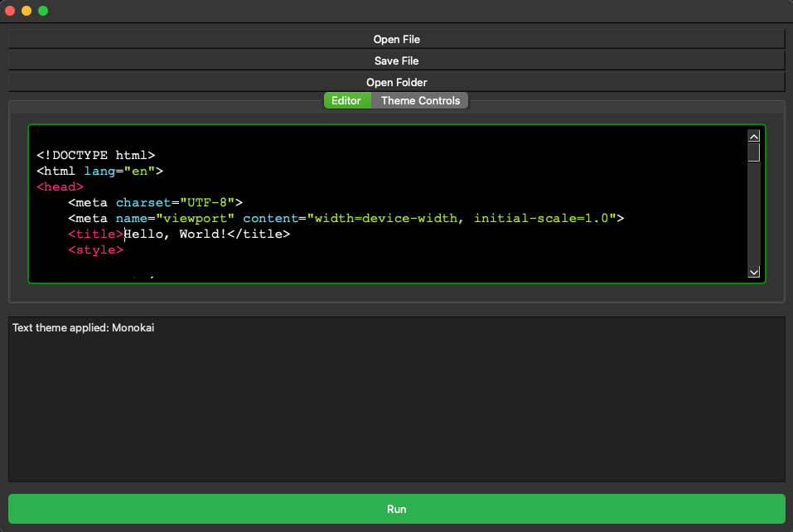793x532 pixels.
Task: Click the Hello, World! title text
Action: [x=174, y=234]
